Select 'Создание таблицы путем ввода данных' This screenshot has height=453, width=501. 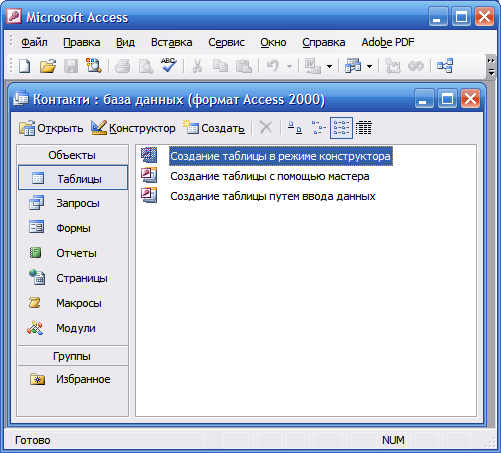pyautogui.click(x=273, y=196)
